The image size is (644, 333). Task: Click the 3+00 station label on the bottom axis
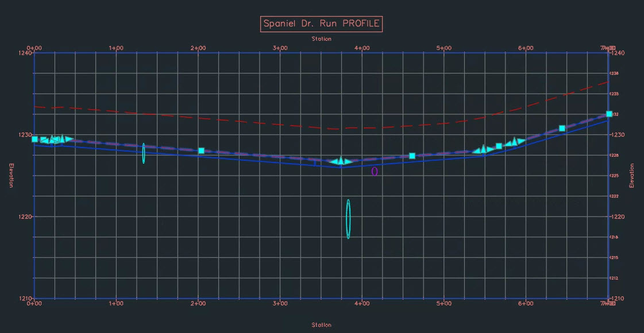(280, 304)
